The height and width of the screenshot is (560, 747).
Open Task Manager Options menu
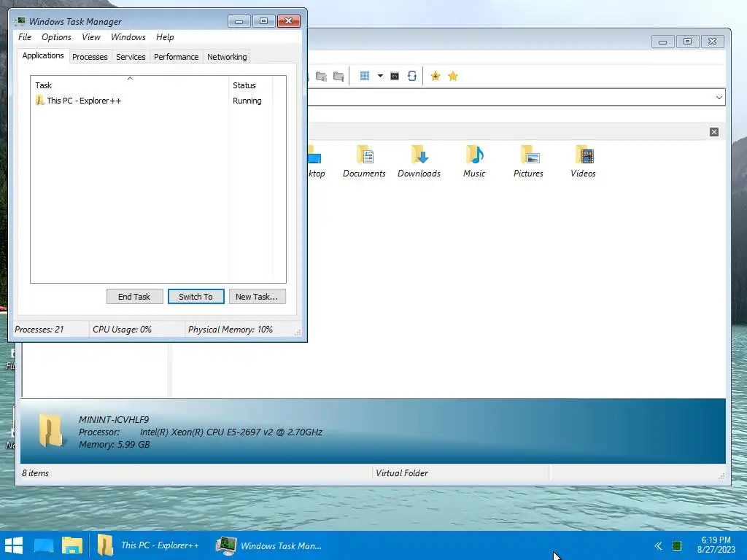tap(56, 37)
